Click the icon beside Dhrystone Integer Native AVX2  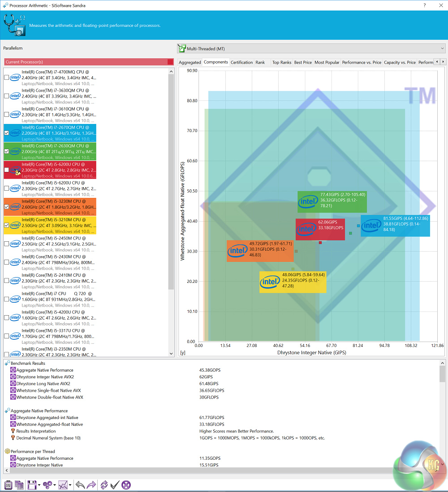(x=13, y=376)
